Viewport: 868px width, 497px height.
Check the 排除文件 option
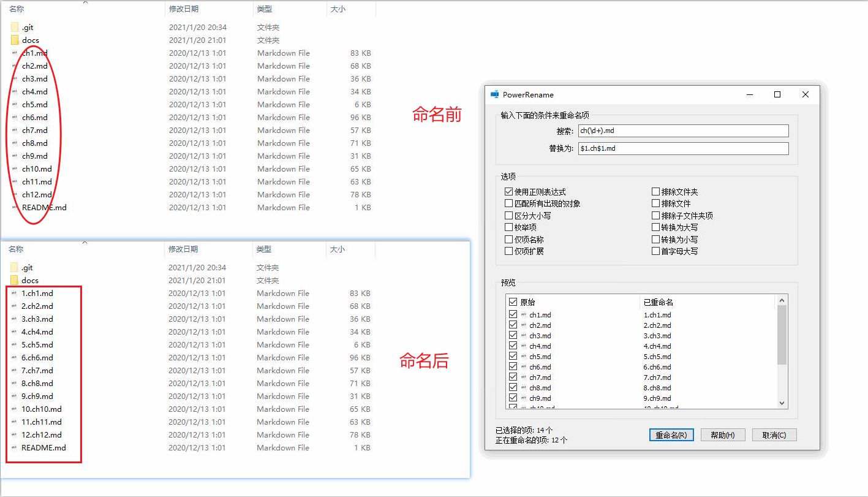[x=655, y=203]
